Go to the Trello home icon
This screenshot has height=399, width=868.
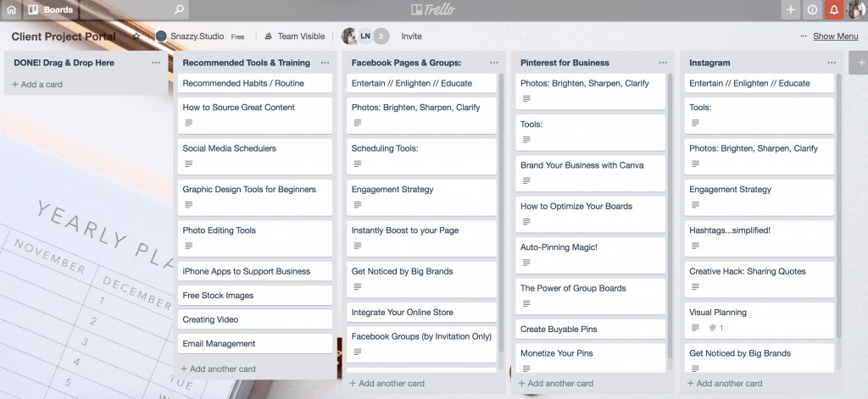(x=11, y=9)
